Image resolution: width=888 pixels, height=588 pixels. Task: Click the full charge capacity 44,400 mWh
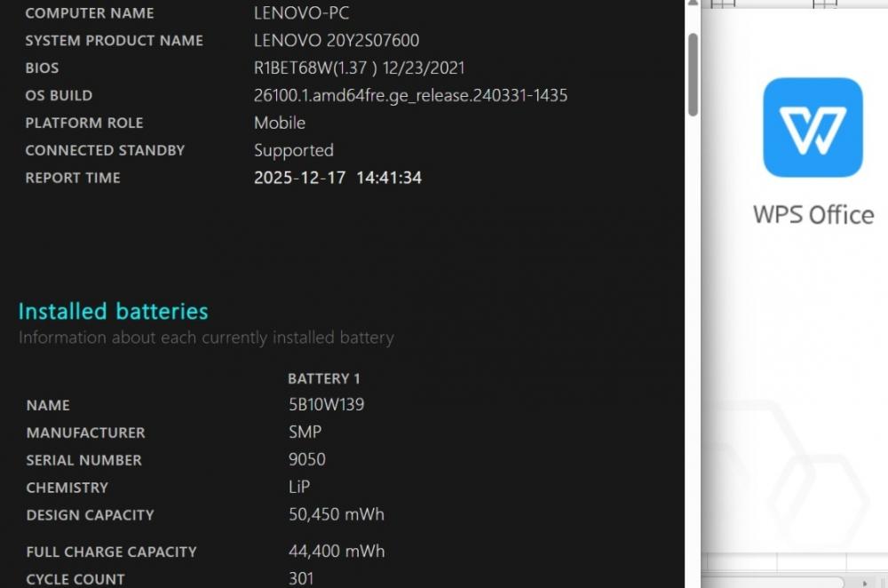[337, 552]
